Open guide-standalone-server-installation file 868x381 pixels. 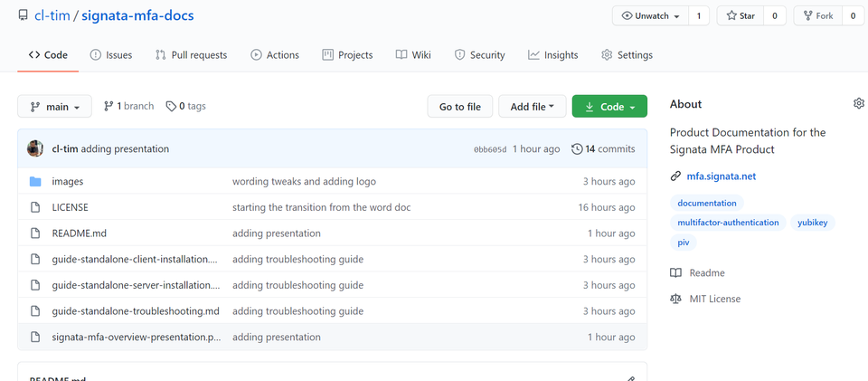pyautogui.click(x=136, y=285)
